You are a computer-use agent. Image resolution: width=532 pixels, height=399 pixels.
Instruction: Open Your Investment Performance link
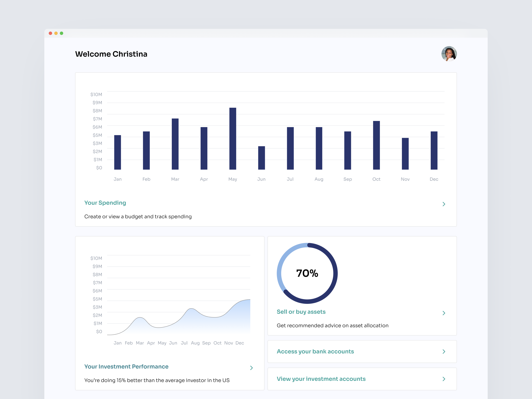[126, 367]
